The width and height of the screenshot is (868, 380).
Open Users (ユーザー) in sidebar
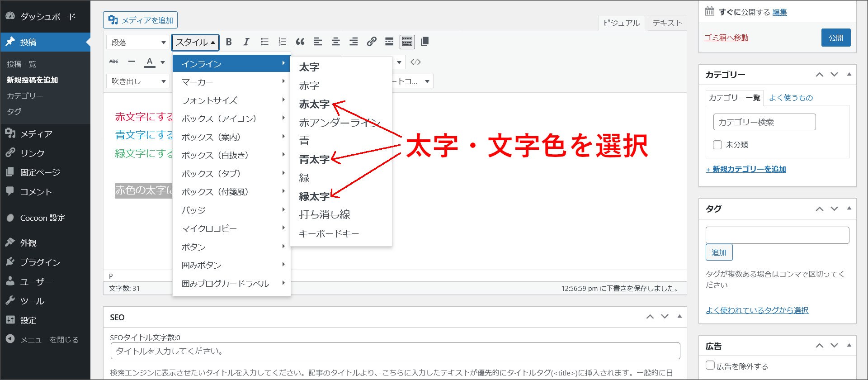[45, 282]
